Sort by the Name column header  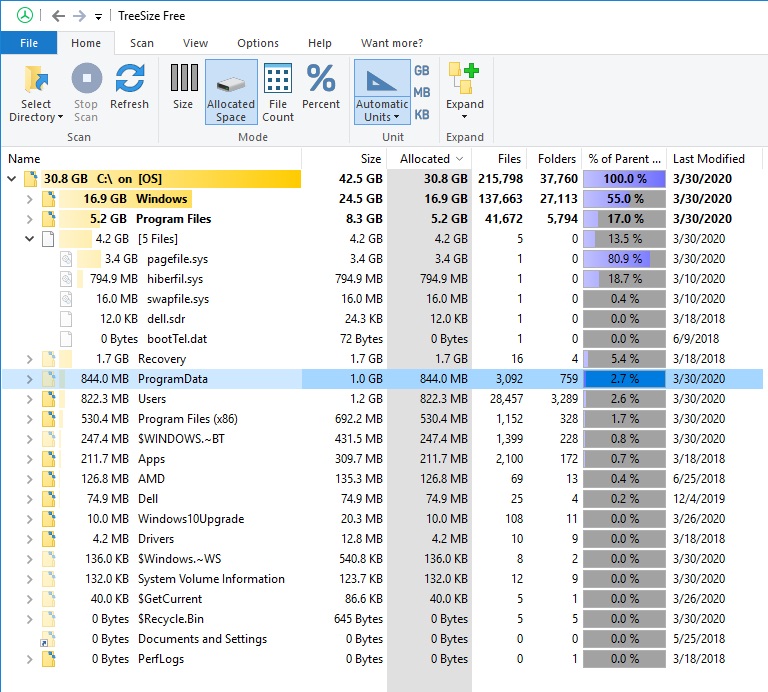pos(151,159)
